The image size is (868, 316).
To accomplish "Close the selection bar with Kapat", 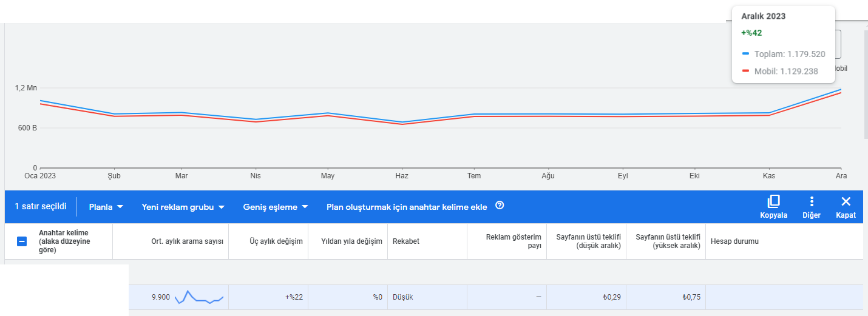I will coord(846,201).
